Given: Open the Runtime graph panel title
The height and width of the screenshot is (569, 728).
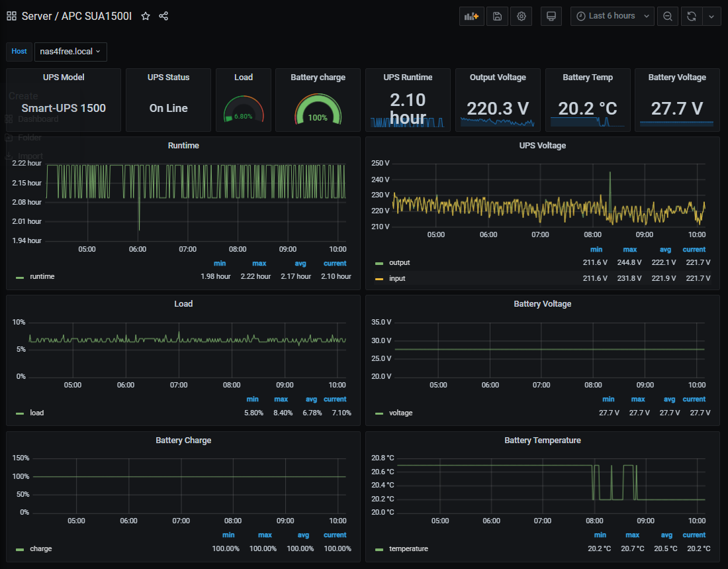Looking at the screenshot, I should pos(183,146).
